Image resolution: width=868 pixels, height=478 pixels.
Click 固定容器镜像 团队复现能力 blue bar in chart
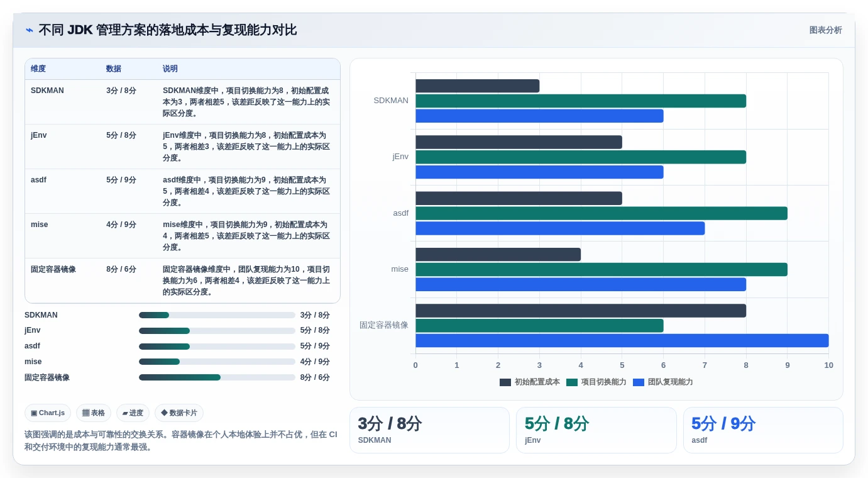click(622, 340)
